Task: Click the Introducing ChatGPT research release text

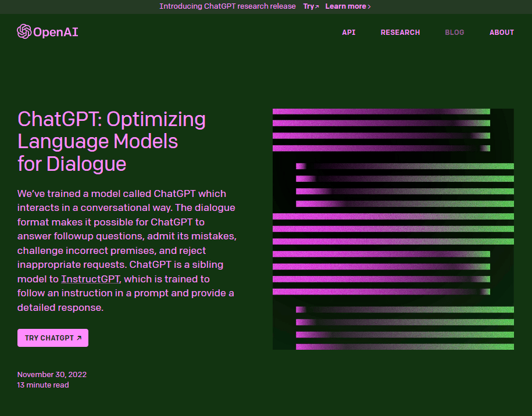Action: 228,6
